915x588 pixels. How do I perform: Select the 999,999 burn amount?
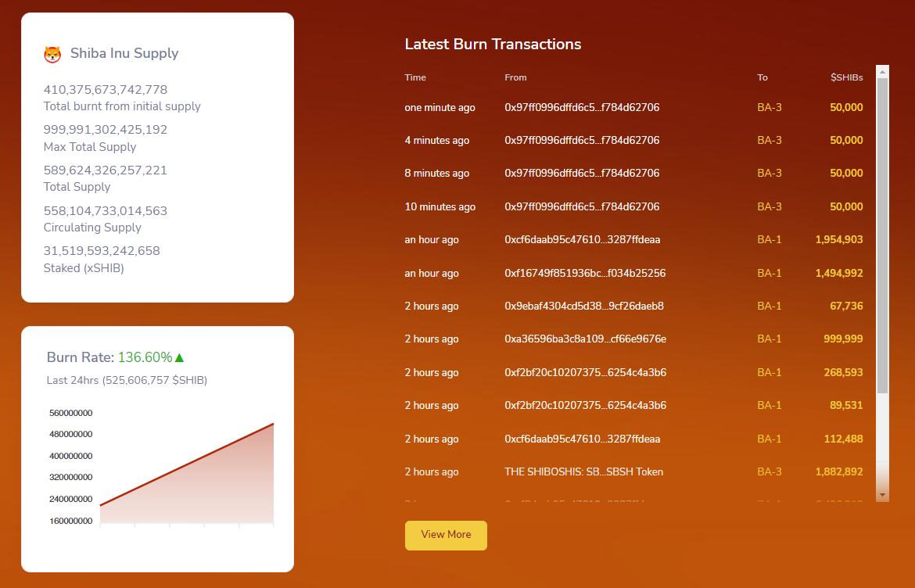[843, 339]
